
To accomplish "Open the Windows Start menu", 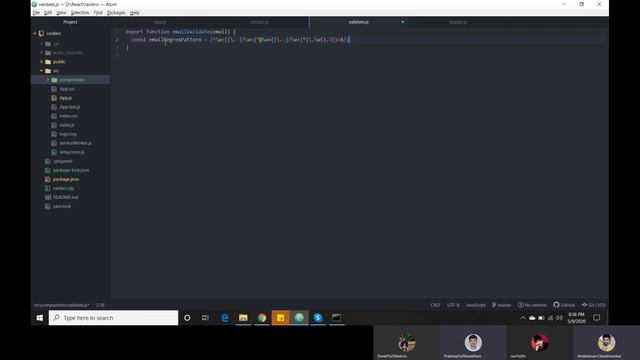I will point(40,318).
